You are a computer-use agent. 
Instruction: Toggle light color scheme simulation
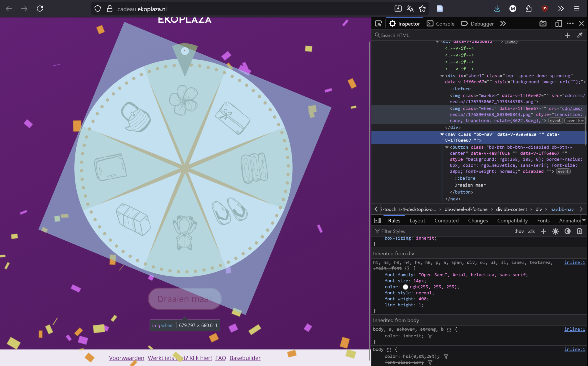[x=555, y=231]
